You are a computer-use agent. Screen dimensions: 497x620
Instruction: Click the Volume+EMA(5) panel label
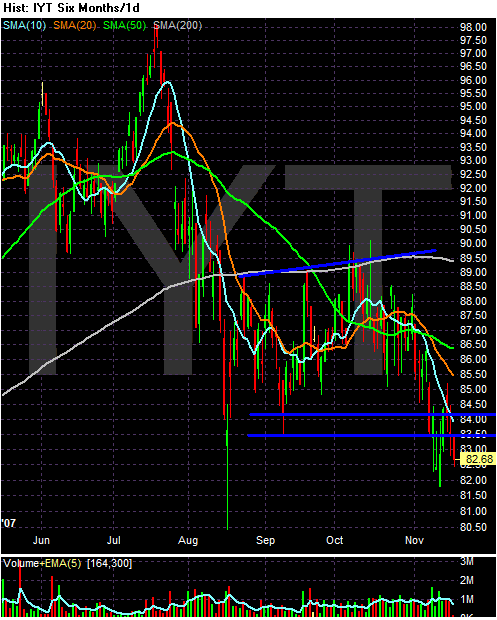point(43,563)
